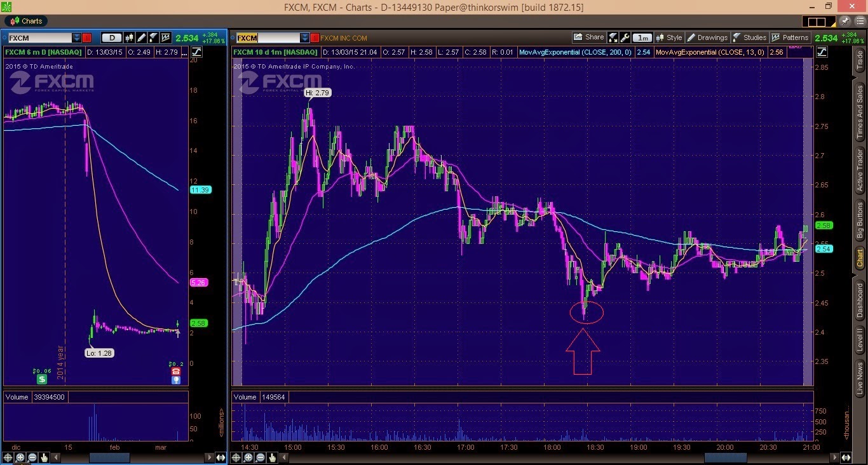868x465 pixels.
Task: Click the right chart FXCM symbol field
Action: [268, 37]
